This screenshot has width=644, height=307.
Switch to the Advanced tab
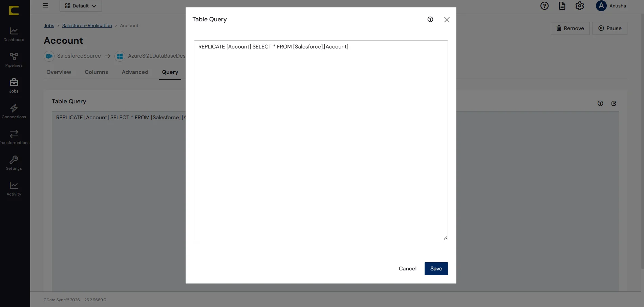click(x=135, y=72)
